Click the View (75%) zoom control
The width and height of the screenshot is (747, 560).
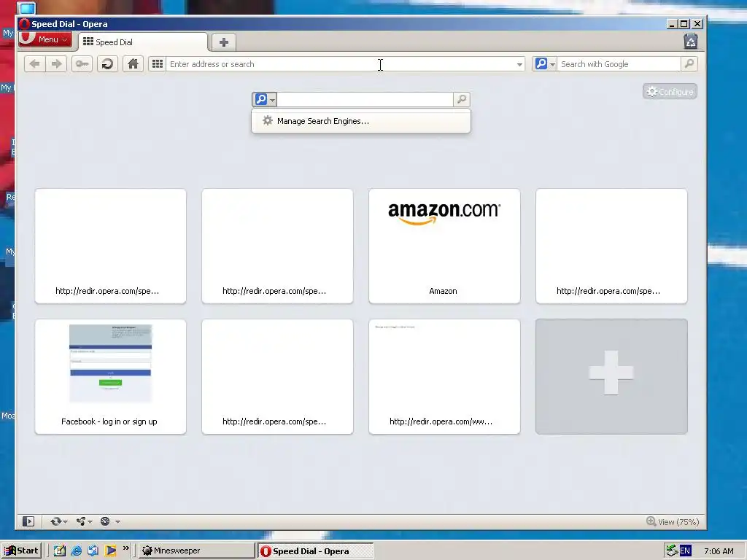673,522
